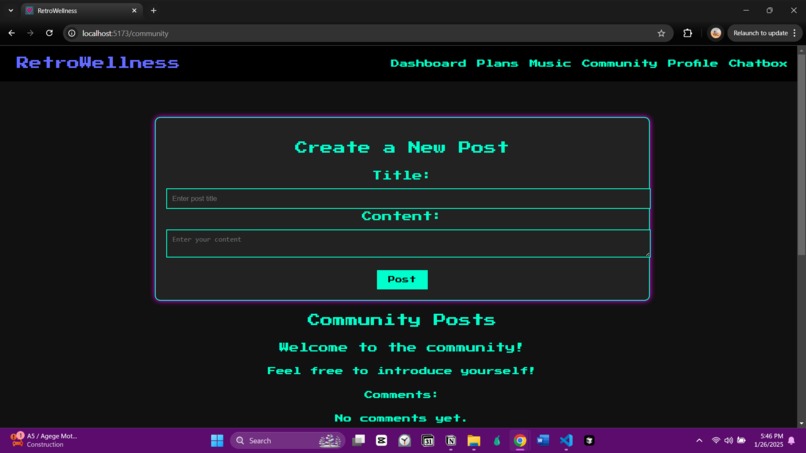The image size is (806, 453).
Task: Show hidden system tray icons
Action: (699, 441)
